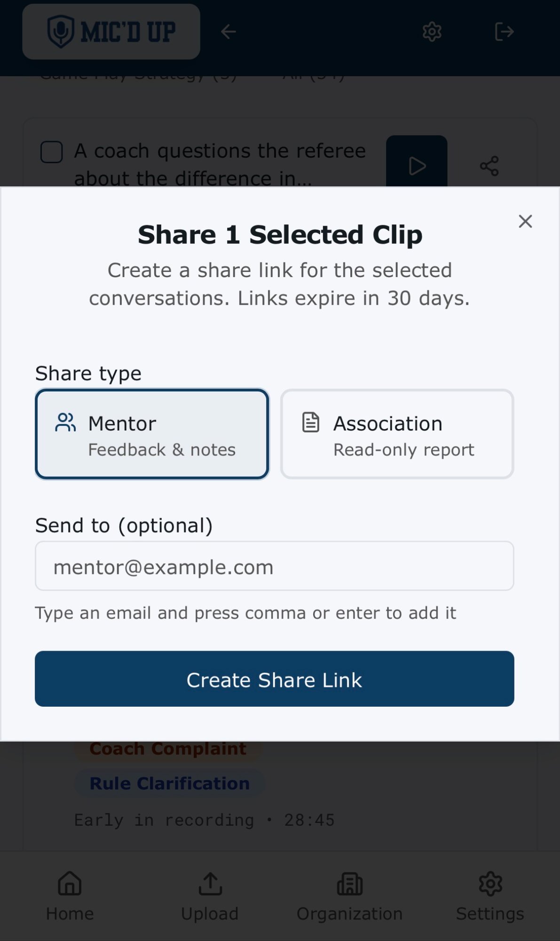Image resolution: width=560 pixels, height=941 pixels.
Task: Click the back arrow next to Mic'd Up
Action: tap(228, 31)
